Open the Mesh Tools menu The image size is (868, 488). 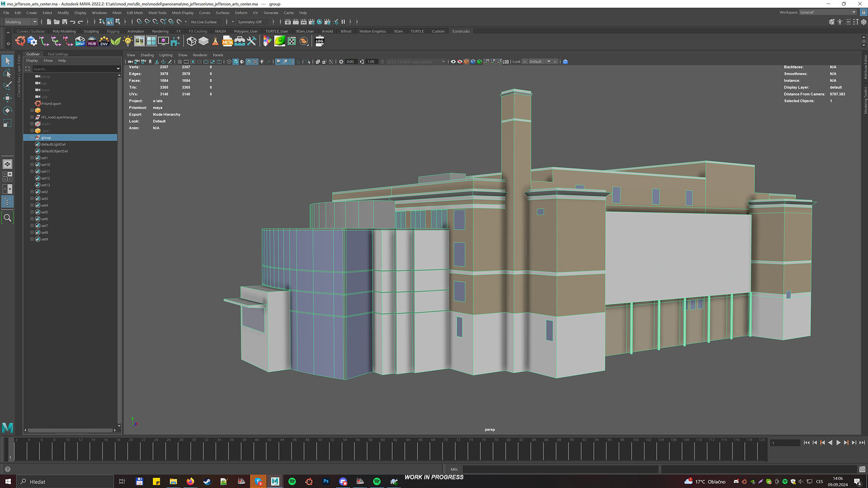pyautogui.click(x=157, y=13)
